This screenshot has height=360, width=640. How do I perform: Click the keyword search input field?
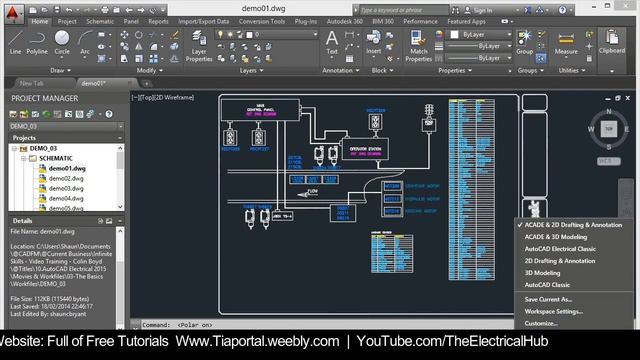click(403, 10)
